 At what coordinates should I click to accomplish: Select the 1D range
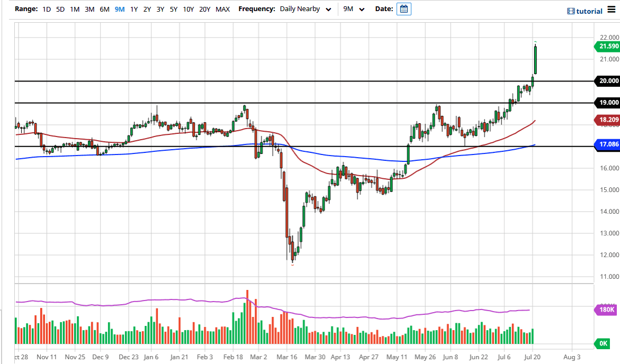(x=47, y=9)
